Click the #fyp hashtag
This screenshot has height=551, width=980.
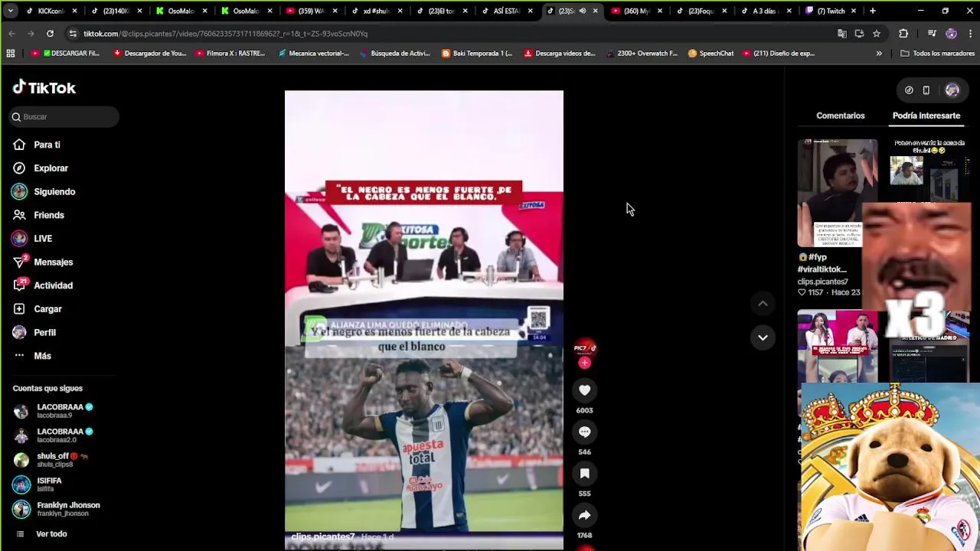817,258
